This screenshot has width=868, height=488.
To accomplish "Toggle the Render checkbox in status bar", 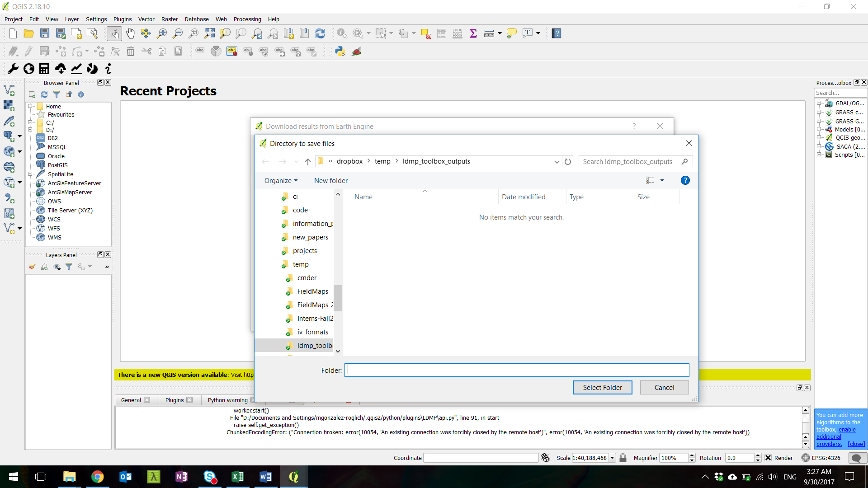I will click(768, 458).
